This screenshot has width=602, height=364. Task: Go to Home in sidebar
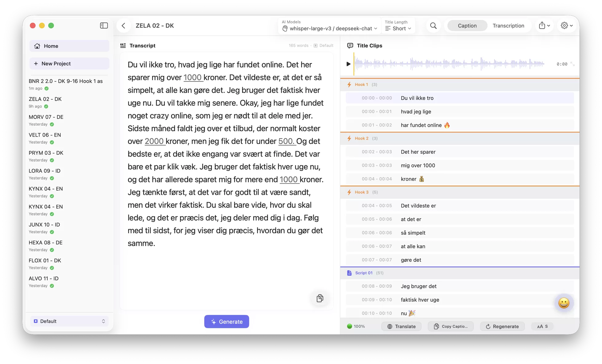[69, 46]
